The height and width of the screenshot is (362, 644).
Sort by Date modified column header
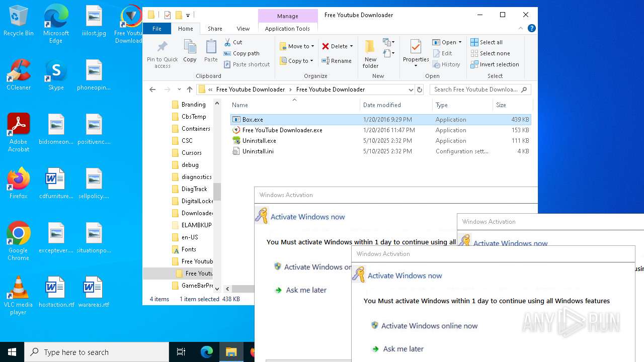point(396,105)
